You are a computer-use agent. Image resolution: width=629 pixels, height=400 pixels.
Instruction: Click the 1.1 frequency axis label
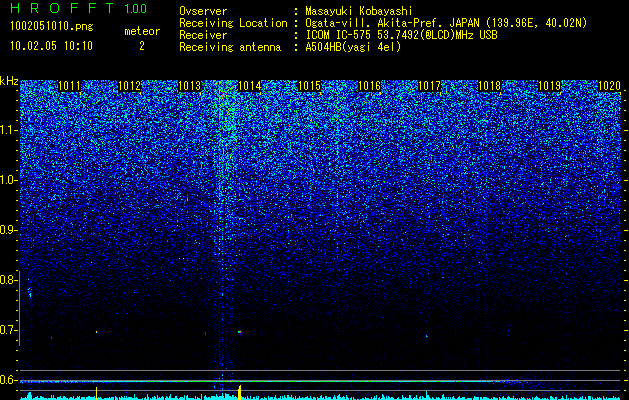(8, 131)
